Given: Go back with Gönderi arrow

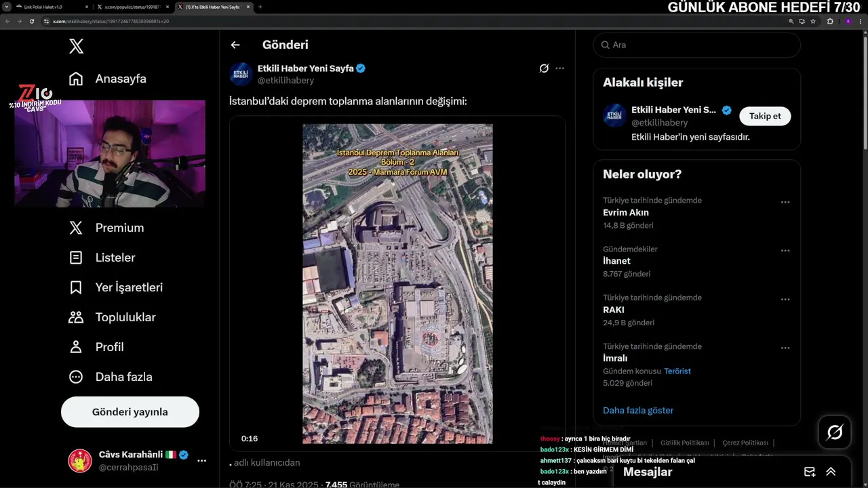Looking at the screenshot, I should pyautogui.click(x=235, y=45).
